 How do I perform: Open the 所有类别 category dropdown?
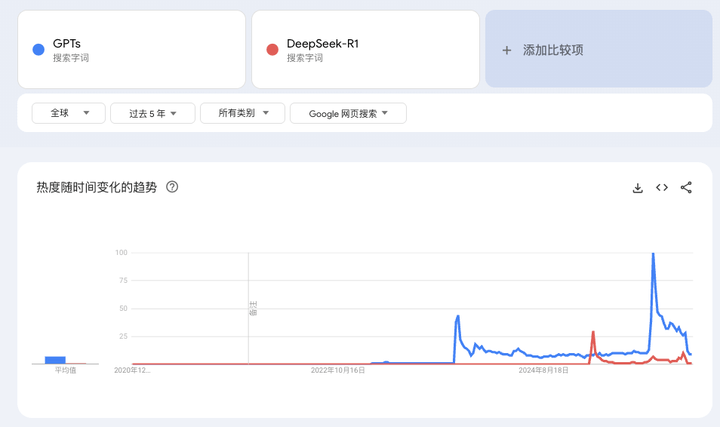click(x=242, y=114)
